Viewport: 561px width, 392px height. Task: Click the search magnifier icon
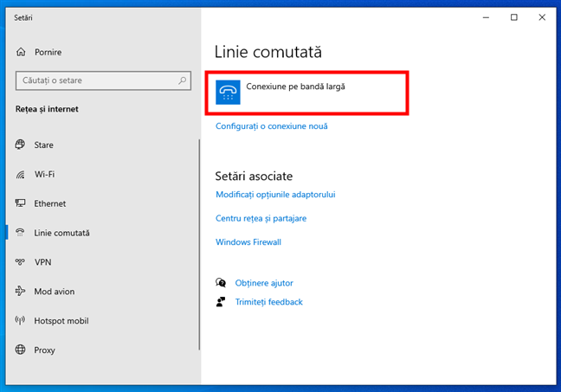[x=183, y=80]
